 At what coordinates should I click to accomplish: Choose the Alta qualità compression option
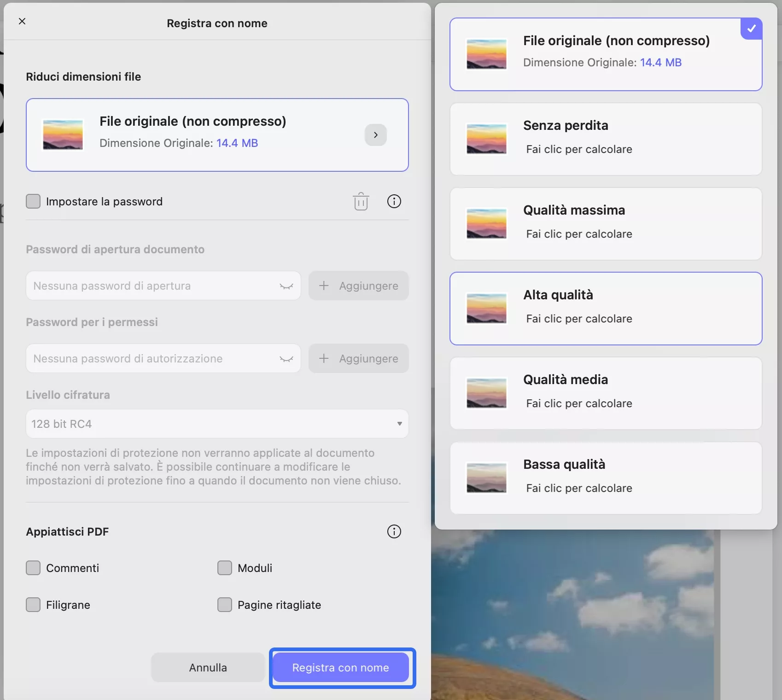tap(606, 309)
